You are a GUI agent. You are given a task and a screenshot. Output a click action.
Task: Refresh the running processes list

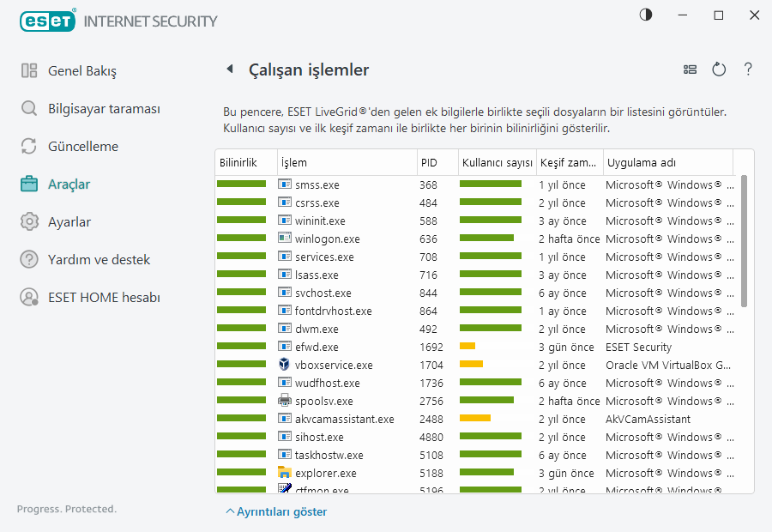pyautogui.click(x=719, y=70)
